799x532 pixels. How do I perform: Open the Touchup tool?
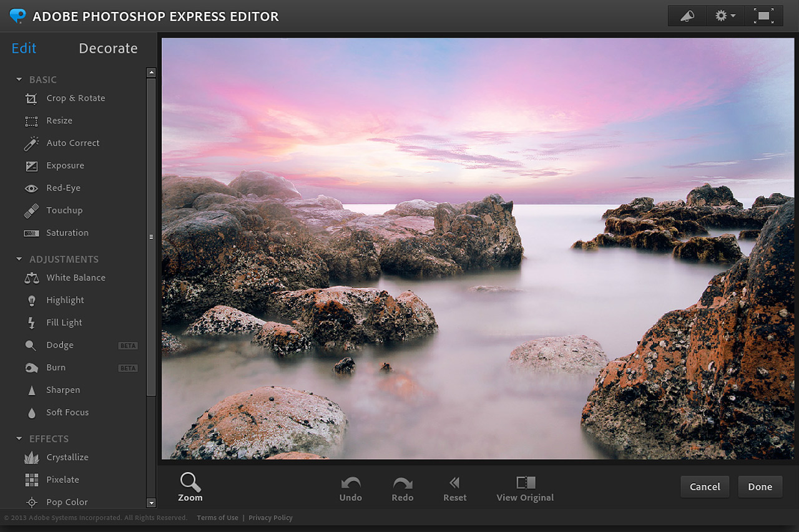[63, 210]
